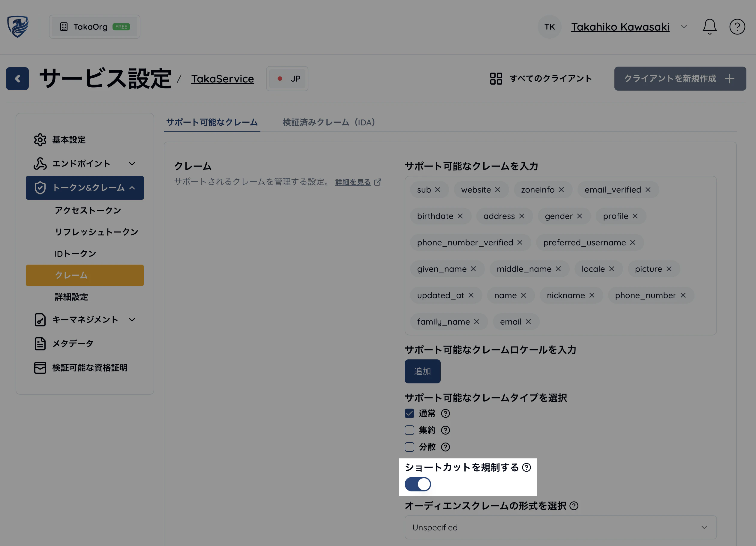
Task: Uncheck the 通常 claim type checkbox
Action: click(409, 414)
